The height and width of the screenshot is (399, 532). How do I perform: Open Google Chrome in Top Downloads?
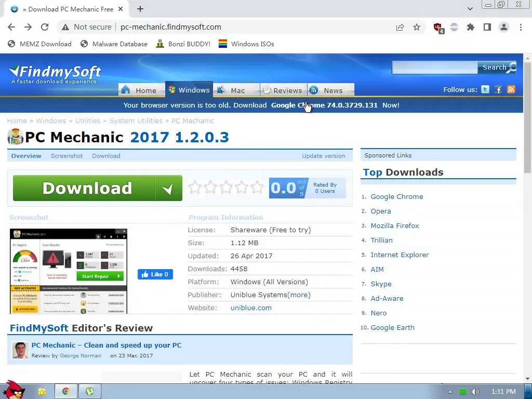click(x=397, y=196)
